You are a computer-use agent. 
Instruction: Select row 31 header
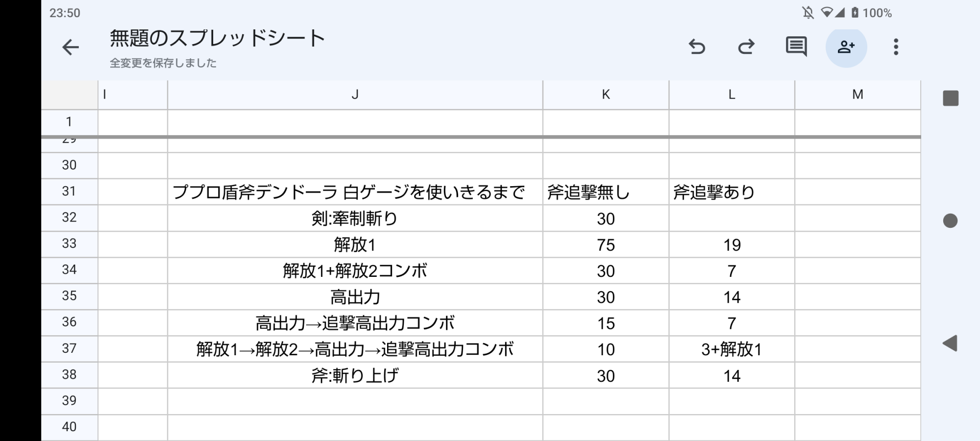pyautogui.click(x=69, y=192)
